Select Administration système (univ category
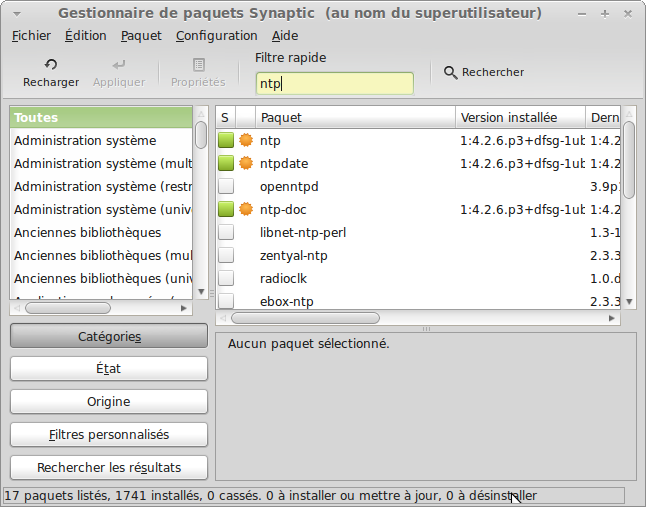 [x=101, y=210]
